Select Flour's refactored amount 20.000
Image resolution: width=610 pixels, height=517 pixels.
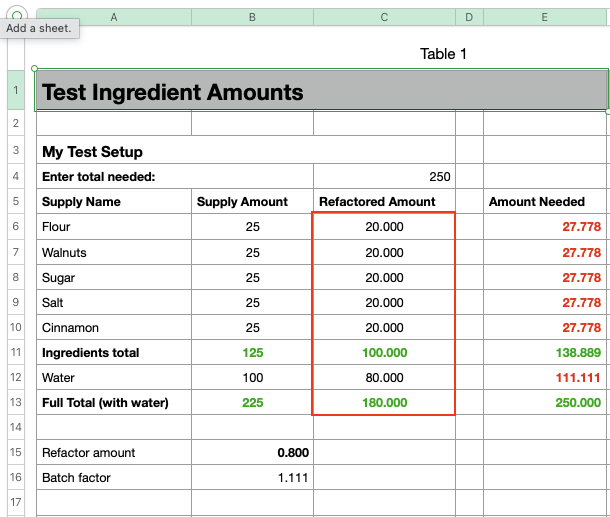coord(384,227)
